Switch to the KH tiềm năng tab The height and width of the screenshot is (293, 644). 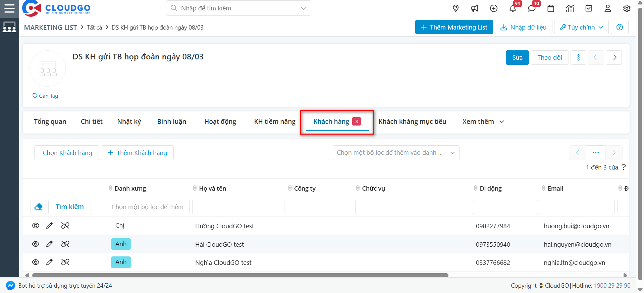tap(275, 121)
